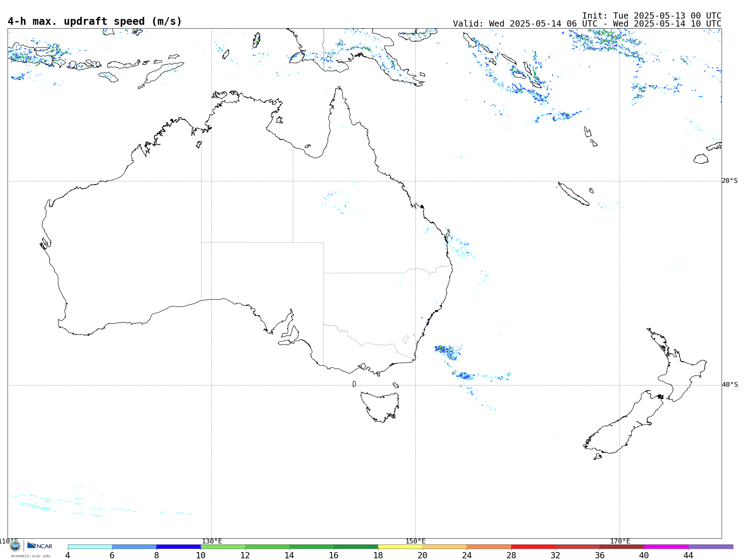Click the '130°E' longitude label
The height and width of the screenshot is (560, 744).
click(212, 541)
